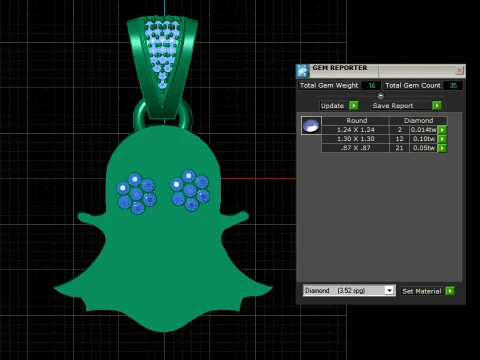Click the Save Report label
Image resolution: width=480 pixels, height=360 pixels.
[393, 106]
